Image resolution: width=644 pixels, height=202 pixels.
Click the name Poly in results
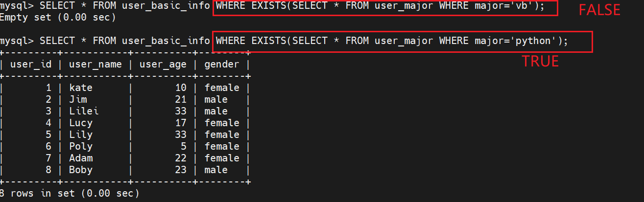point(81,147)
